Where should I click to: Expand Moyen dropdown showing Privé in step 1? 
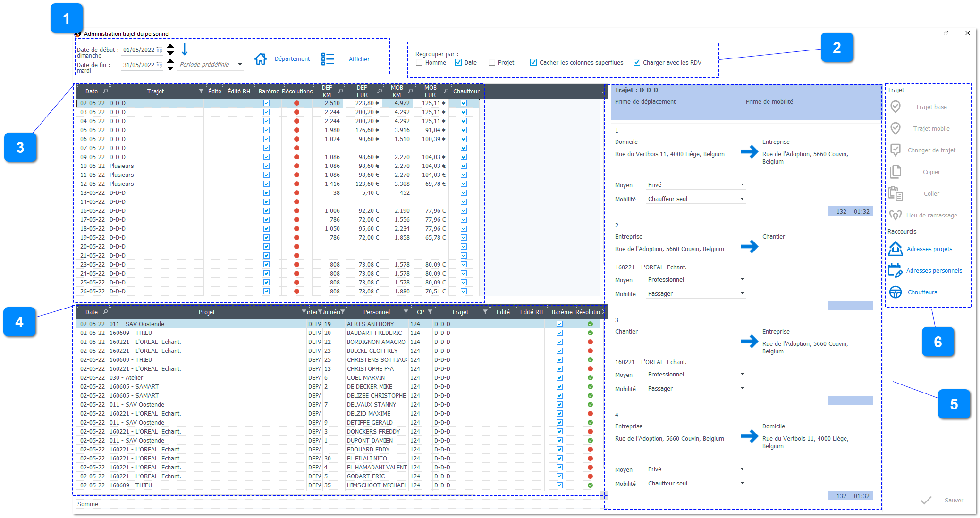pyautogui.click(x=742, y=184)
